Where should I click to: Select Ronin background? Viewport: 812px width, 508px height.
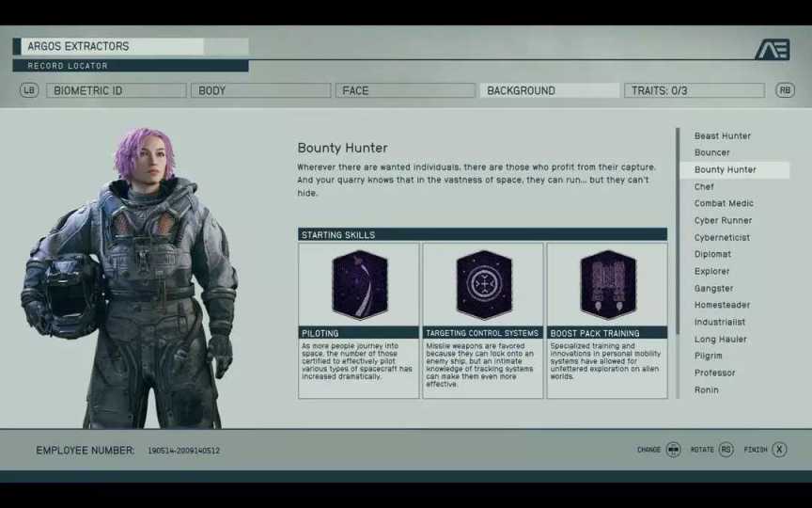pyautogui.click(x=707, y=389)
